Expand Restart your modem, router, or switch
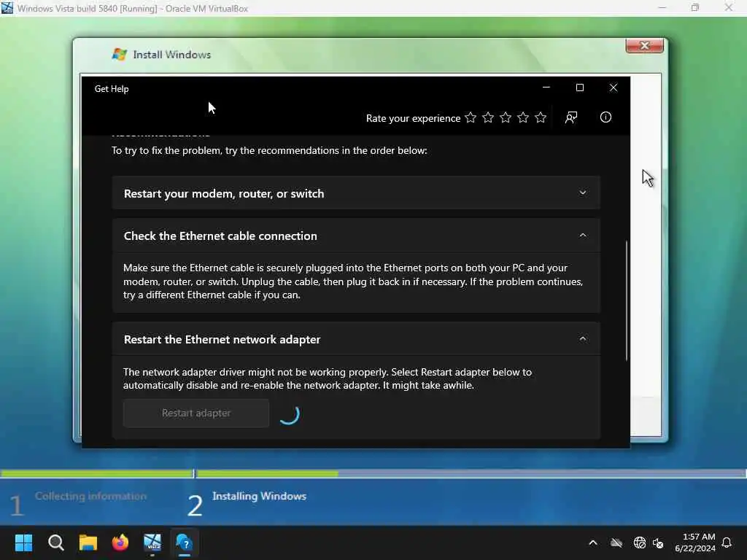 583,192
